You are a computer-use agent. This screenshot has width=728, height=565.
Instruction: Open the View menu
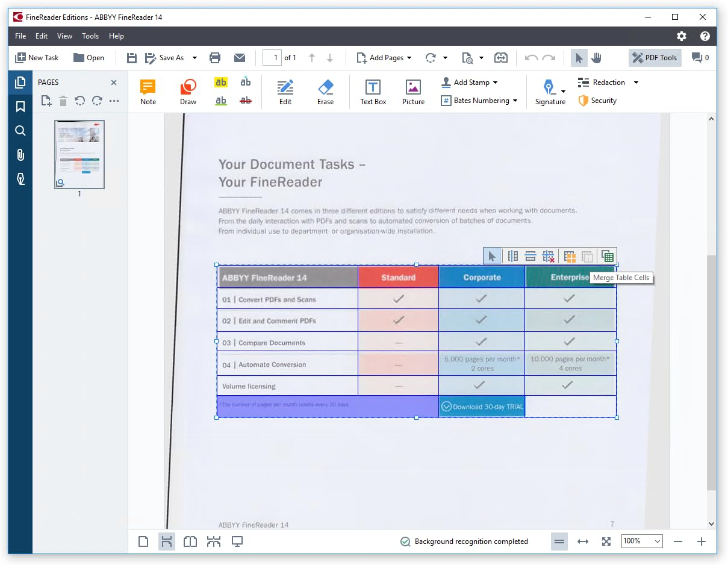tap(64, 36)
